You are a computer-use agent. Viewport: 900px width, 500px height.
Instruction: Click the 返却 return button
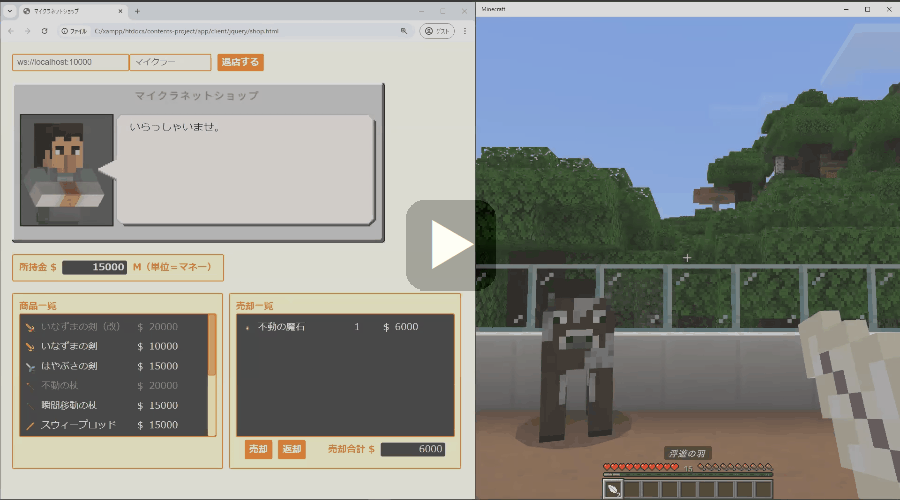point(292,449)
